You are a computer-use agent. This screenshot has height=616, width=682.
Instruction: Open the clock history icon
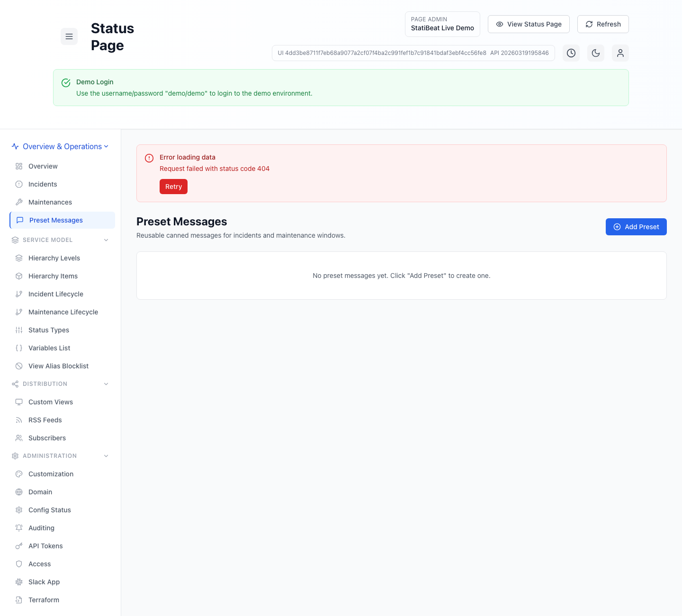(571, 53)
